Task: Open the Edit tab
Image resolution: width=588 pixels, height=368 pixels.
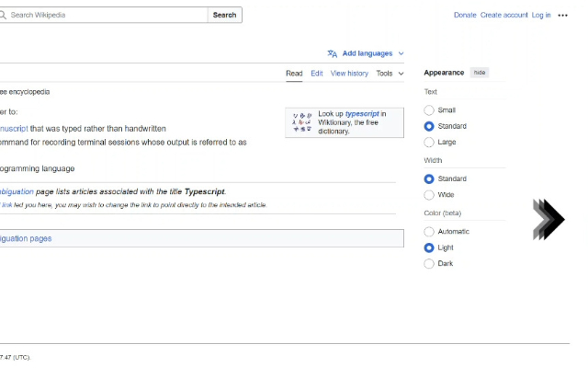Action: [x=316, y=74]
